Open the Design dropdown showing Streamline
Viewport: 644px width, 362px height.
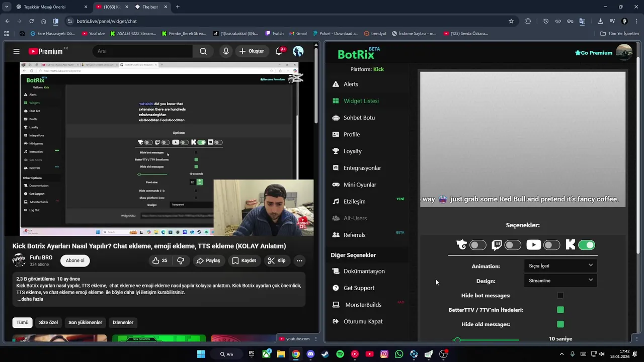pyautogui.click(x=560, y=281)
